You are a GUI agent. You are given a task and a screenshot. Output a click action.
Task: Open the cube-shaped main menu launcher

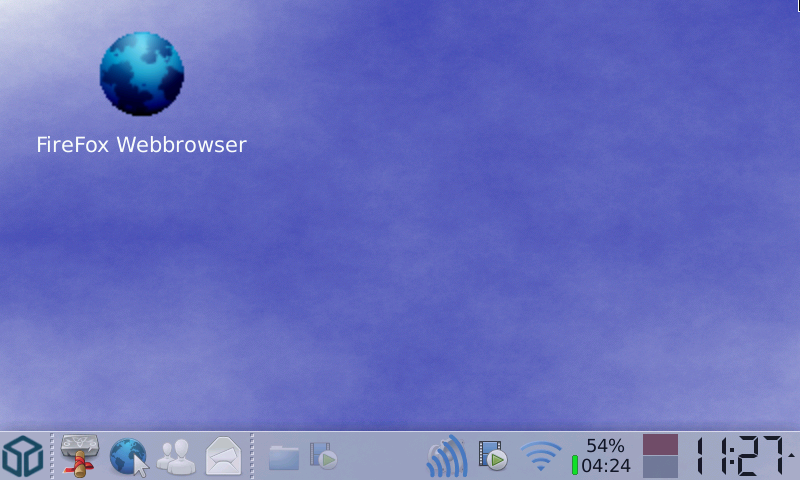point(22,457)
